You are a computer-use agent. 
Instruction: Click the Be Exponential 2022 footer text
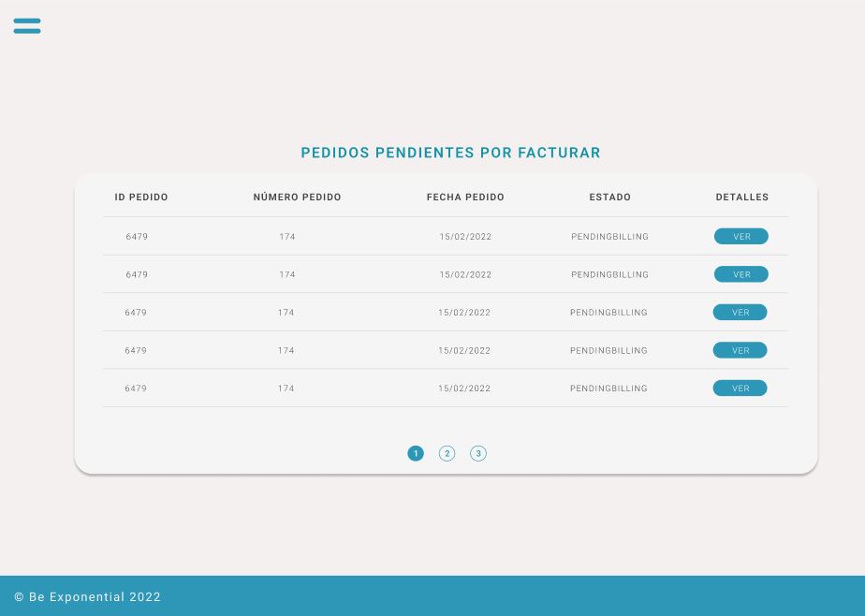click(x=87, y=596)
